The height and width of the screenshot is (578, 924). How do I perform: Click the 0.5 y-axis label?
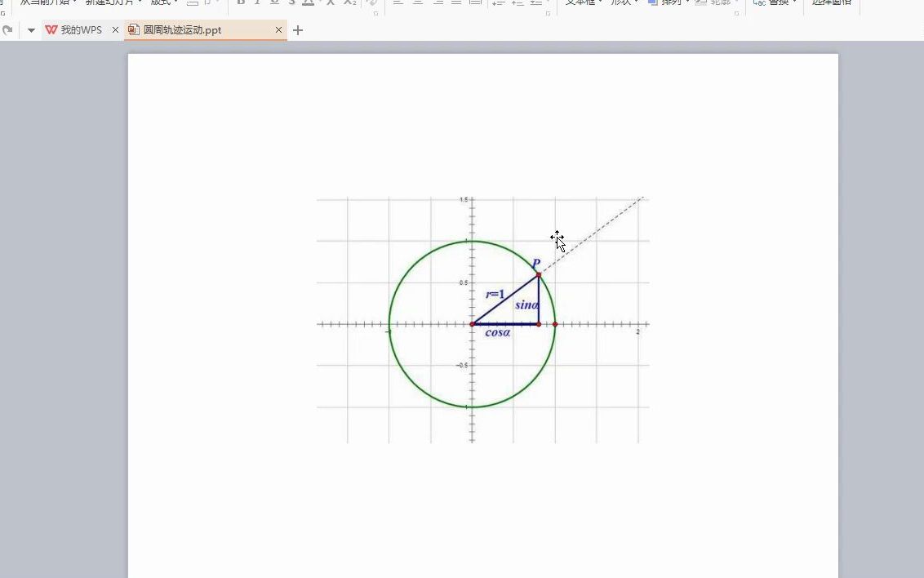pos(464,282)
